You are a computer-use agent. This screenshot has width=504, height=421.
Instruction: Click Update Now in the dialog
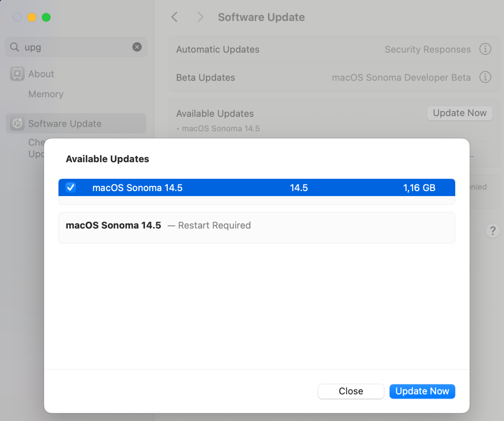click(422, 391)
